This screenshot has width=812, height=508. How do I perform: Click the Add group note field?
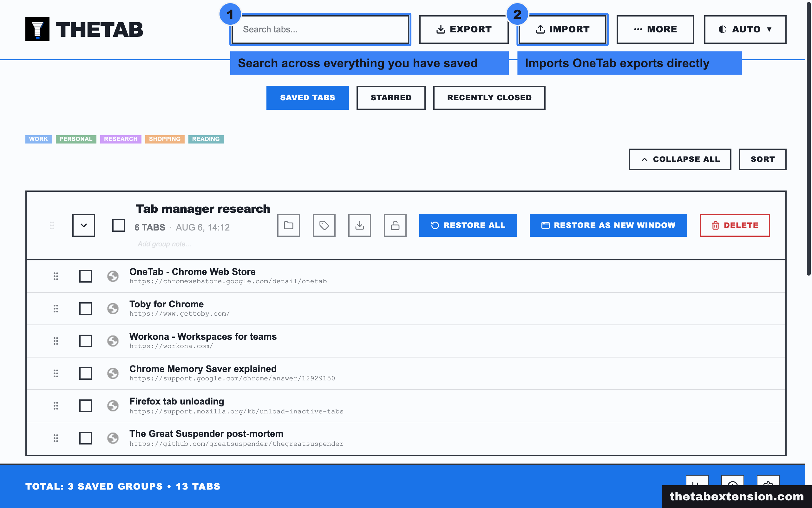[x=164, y=244]
